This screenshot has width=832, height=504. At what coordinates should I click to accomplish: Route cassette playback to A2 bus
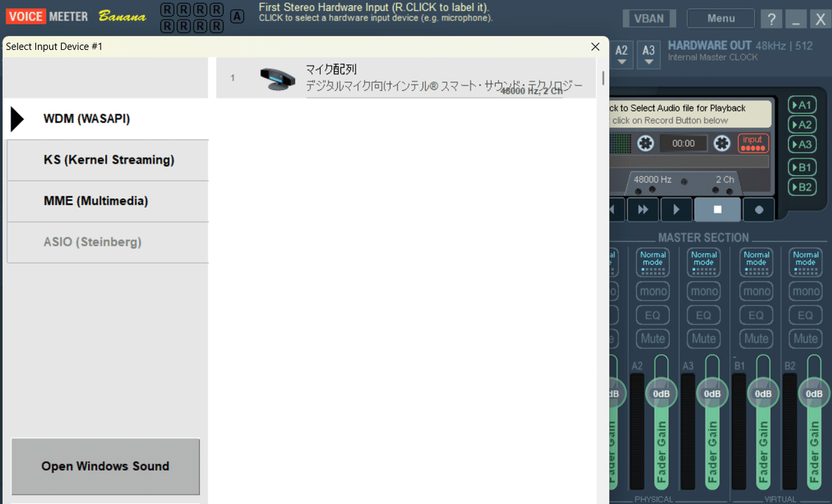click(802, 125)
